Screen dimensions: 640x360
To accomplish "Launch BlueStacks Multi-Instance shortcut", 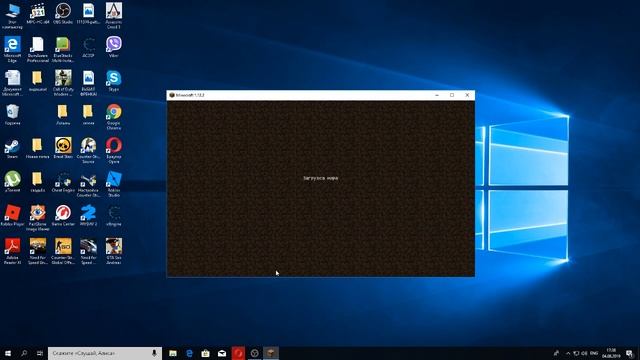I will [x=63, y=50].
